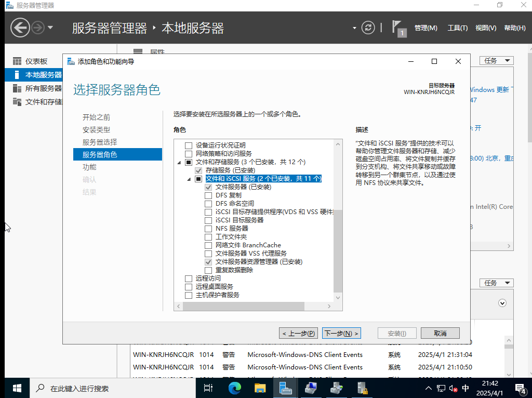Switch to Server Manager taskbar icon
The width and height of the screenshot is (532, 398).
coord(285,388)
